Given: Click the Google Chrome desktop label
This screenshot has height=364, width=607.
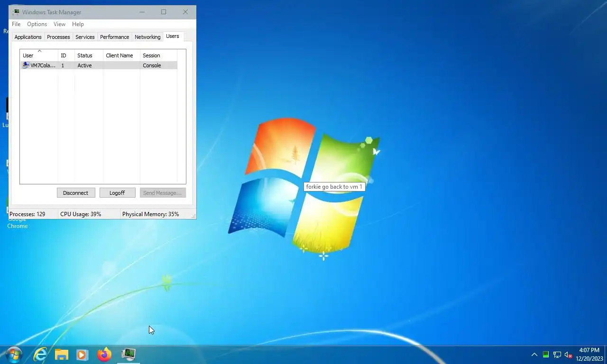Looking at the screenshot, I should coord(18,223).
